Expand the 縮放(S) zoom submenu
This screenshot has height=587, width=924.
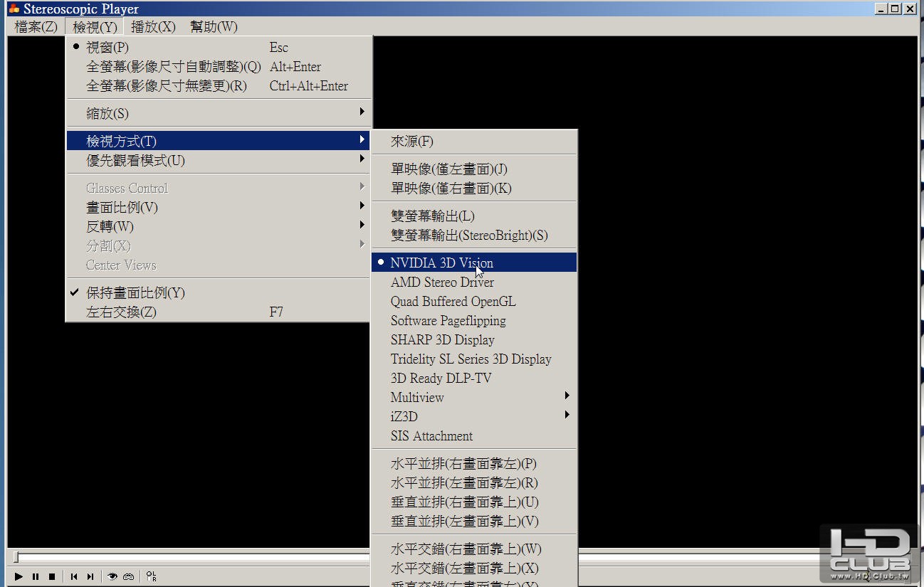coord(219,113)
